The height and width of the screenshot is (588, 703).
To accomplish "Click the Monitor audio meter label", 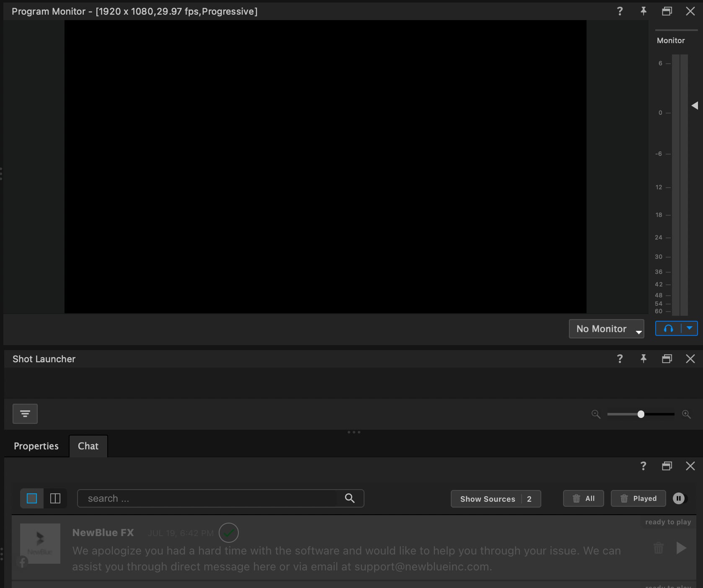I will (671, 41).
